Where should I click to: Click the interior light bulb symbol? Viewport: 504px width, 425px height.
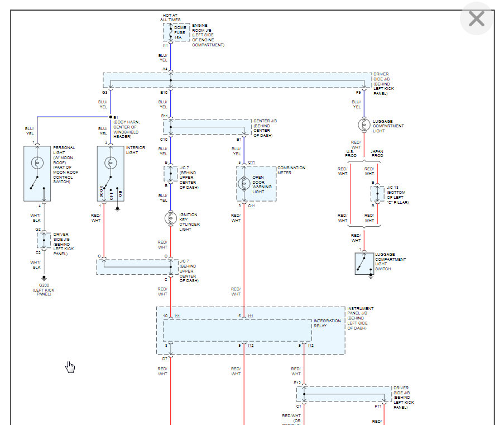pyautogui.click(x=111, y=163)
